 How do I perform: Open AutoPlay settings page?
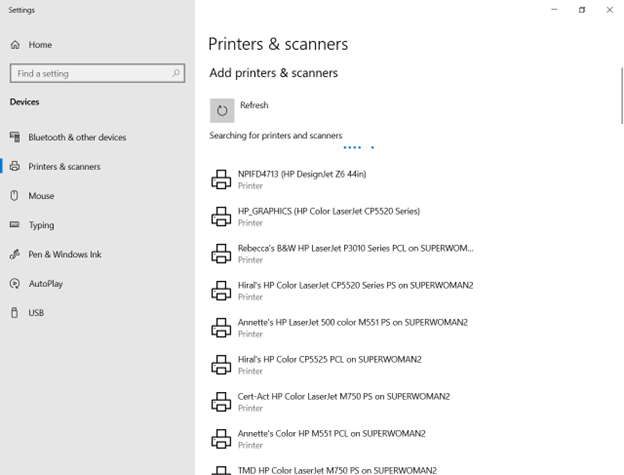coord(98,284)
